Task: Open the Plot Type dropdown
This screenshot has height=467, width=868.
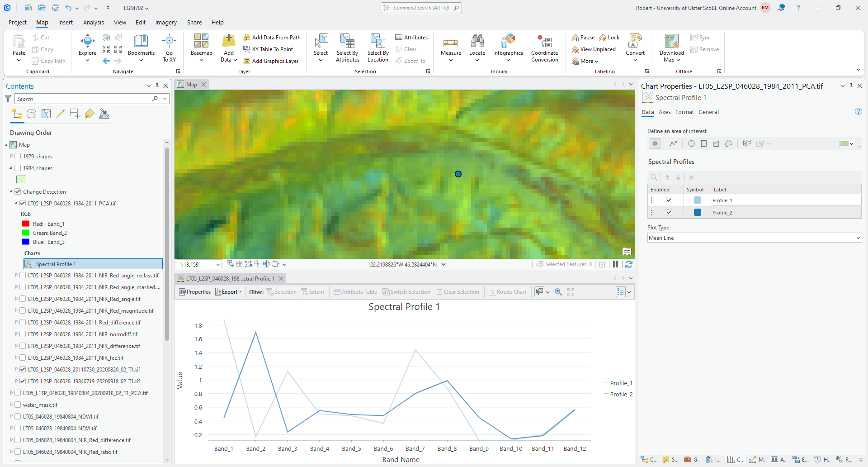Action: click(x=754, y=238)
